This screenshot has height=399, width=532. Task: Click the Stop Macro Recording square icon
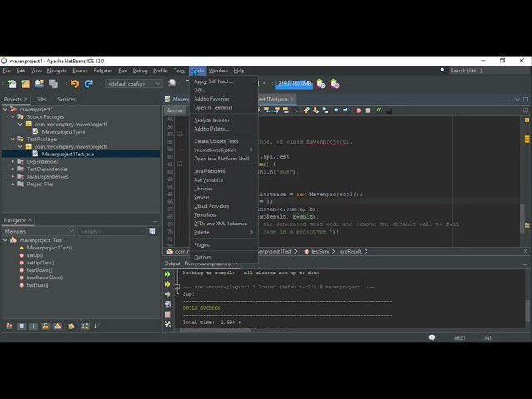[367, 111]
